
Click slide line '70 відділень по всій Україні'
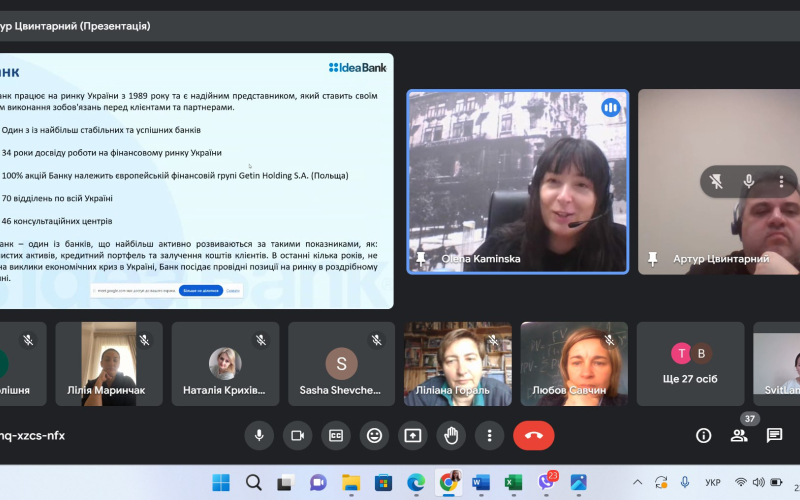point(57,198)
